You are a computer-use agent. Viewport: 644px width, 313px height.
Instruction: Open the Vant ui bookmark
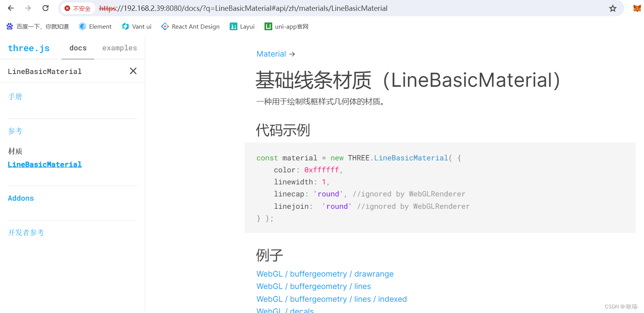(137, 26)
